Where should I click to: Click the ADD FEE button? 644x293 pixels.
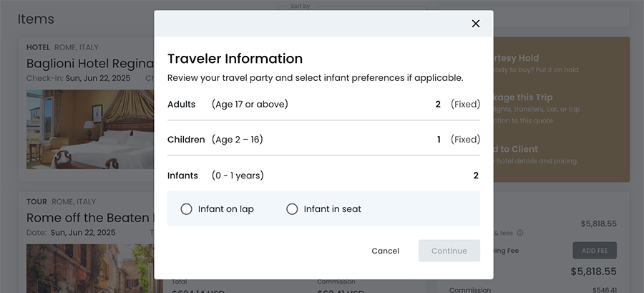point(595,250)
